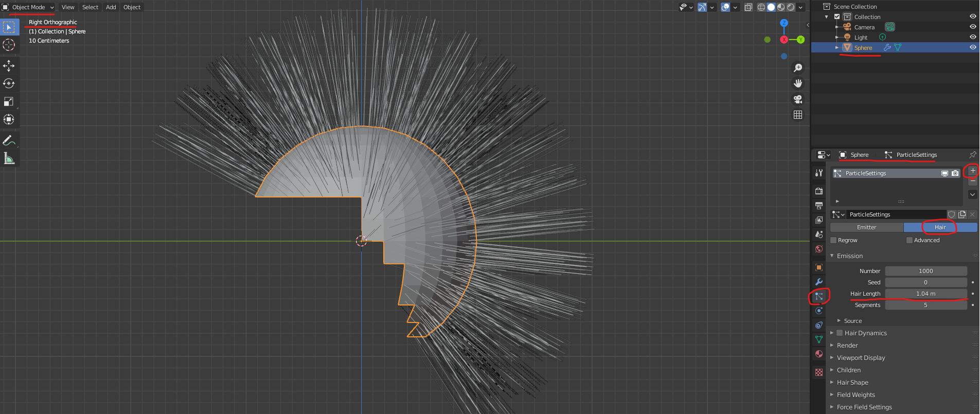Open the View menu

coord(68,7)
